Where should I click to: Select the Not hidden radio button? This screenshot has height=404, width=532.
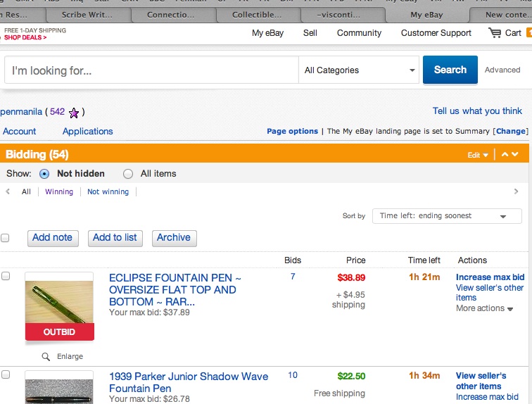(x=44, y=174)
